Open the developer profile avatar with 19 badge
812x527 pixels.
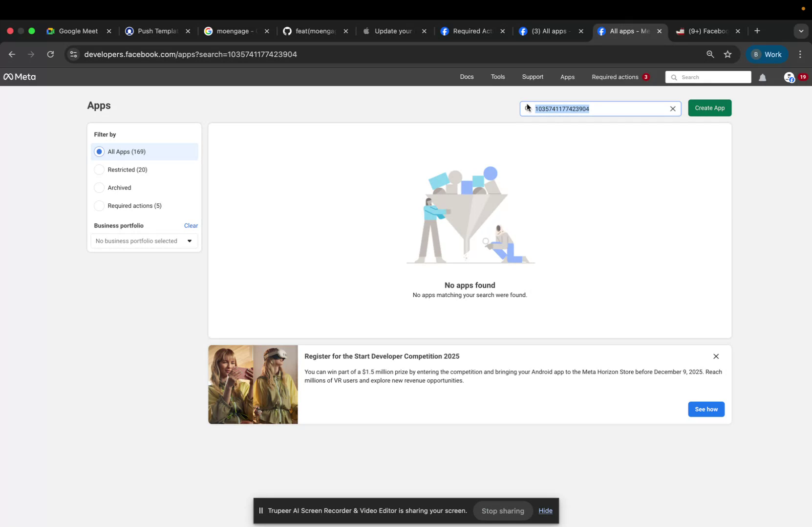click(x=791, y=77)
